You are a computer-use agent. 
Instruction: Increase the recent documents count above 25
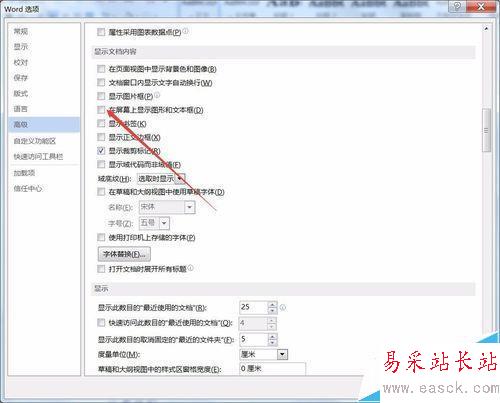click(x=272, y=305)
